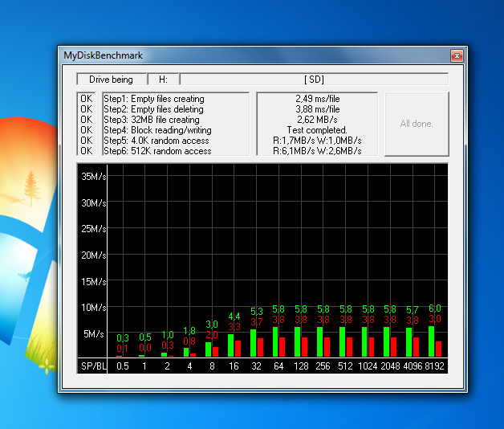Click the green read bar above 8192
The width and height of the screenshot is (504, 429).
431,341
